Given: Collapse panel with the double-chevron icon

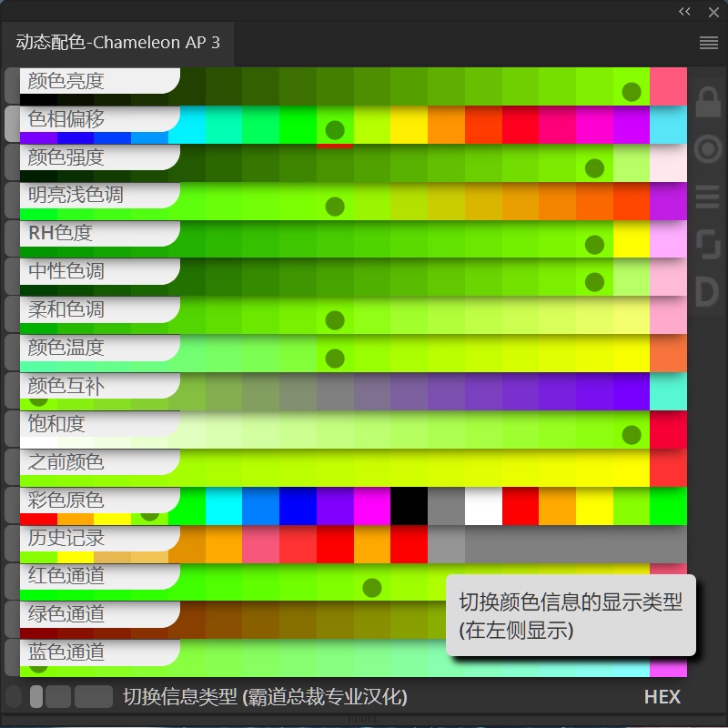Looking at the screenshot, I should [684, 12].
